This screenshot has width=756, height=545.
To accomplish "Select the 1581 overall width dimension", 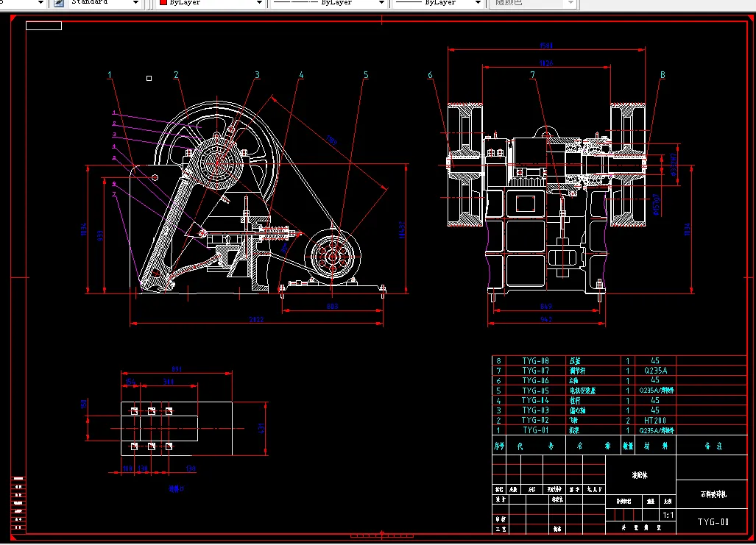I will [x=546, y=46].
